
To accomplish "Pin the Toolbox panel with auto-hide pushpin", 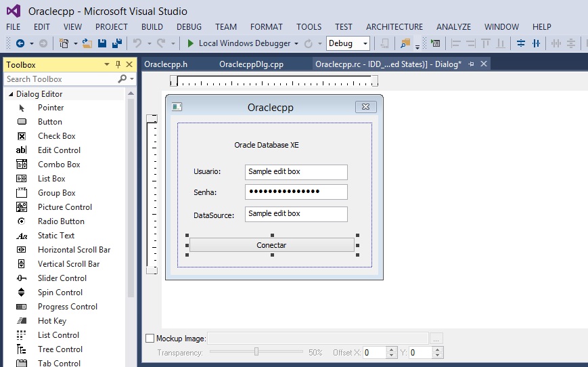I will pyautogui.click(x=118, y=65).
